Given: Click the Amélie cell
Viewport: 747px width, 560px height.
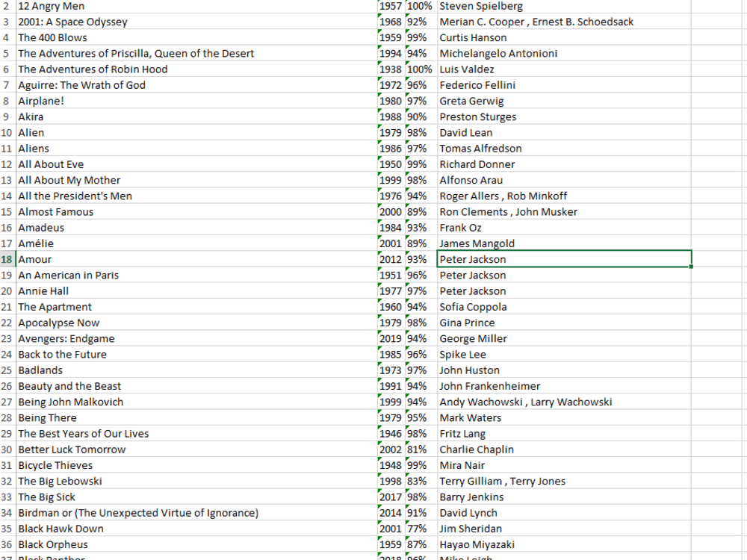Looking at the screenshot, I should pos(196,243).
